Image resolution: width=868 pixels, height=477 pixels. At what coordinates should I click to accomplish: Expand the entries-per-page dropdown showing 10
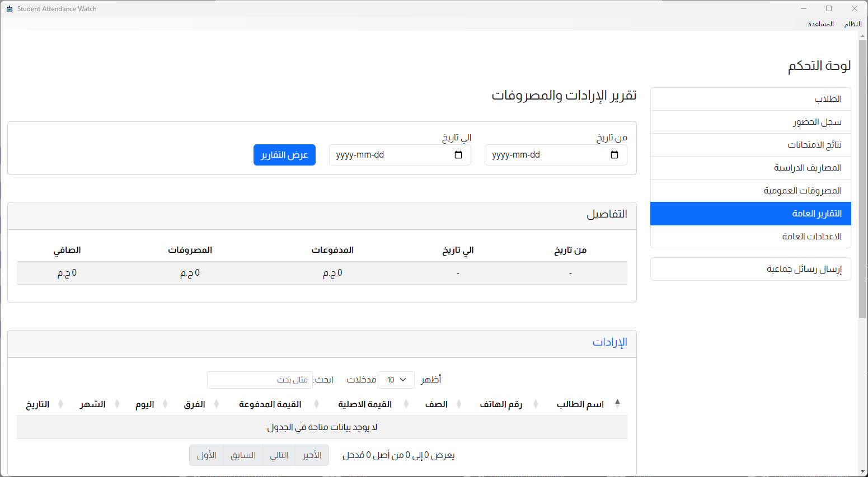[x=396, y=380]
